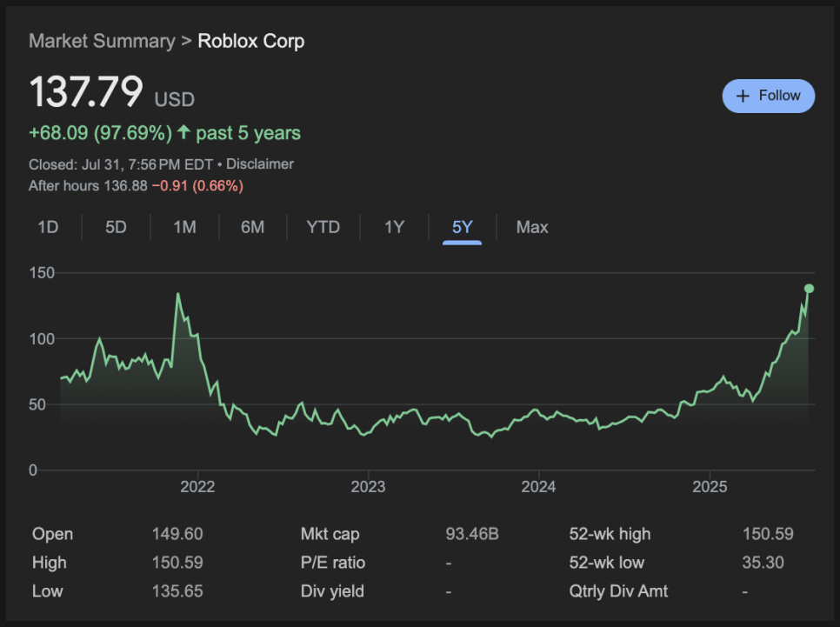The height and width of the screenshot is (627, 840).
Task: Select the 1Y range tab
Action: (x=394, y=227)
